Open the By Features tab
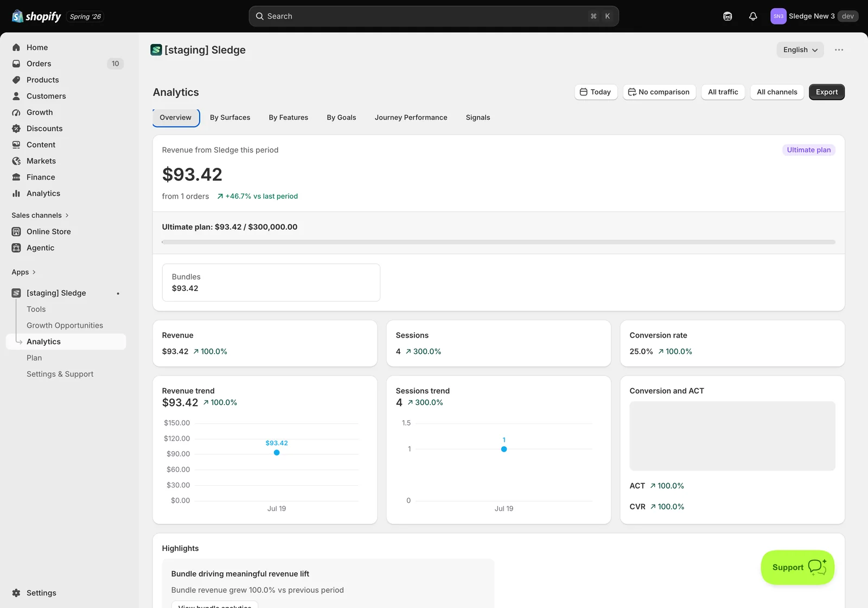This screenshot has height=608, width=868. click(289, 118)
